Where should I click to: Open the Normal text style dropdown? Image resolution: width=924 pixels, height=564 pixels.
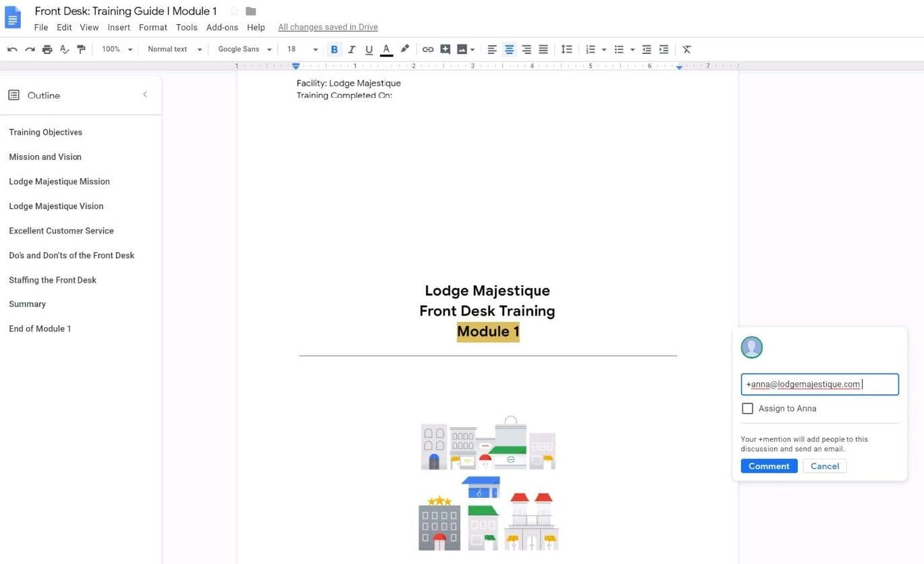point(174,49)
